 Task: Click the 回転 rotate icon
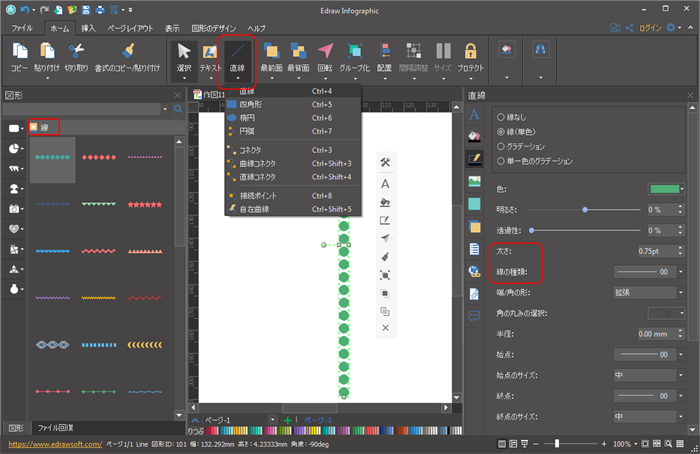coord(325,54)
